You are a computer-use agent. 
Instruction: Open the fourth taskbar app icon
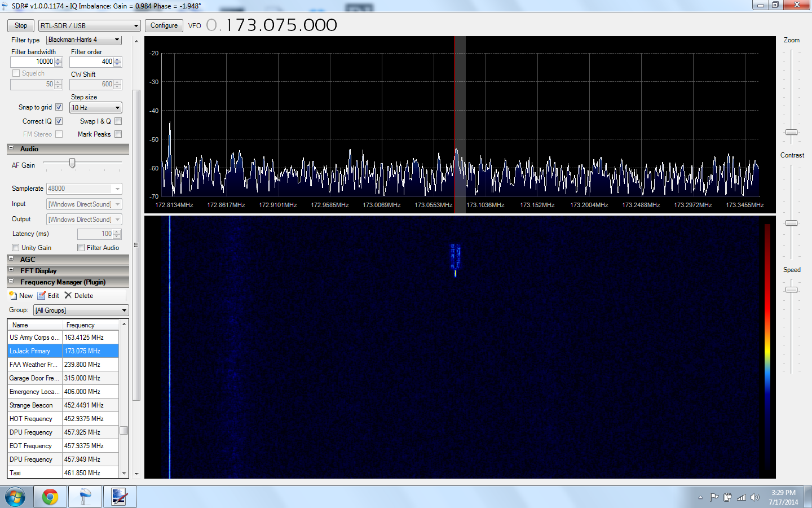(x=119, y=497)
